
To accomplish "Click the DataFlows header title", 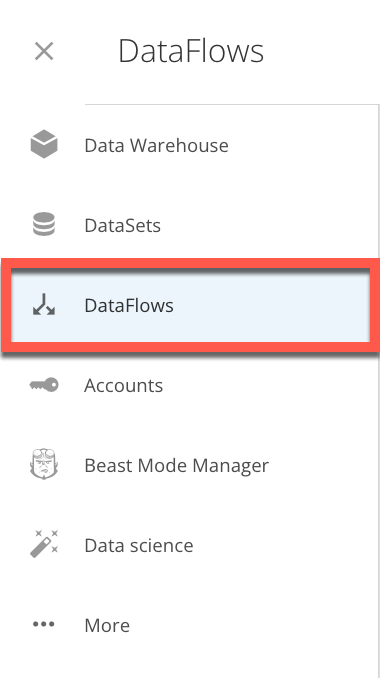I will pos(191,51).
